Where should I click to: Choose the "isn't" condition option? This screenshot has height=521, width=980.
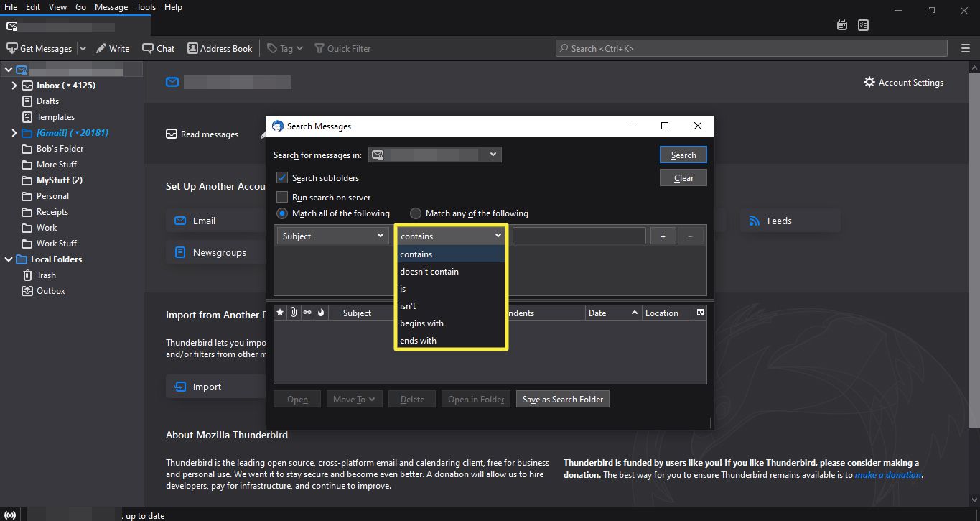point(451,306)
